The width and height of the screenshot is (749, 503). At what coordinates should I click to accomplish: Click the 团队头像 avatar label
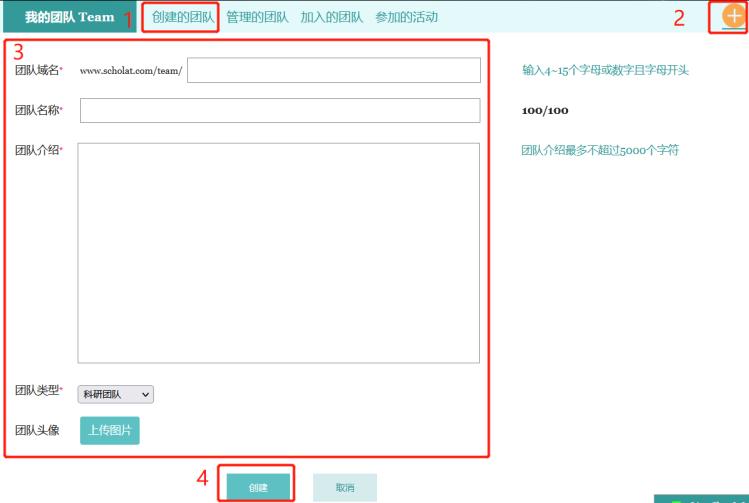37,430
